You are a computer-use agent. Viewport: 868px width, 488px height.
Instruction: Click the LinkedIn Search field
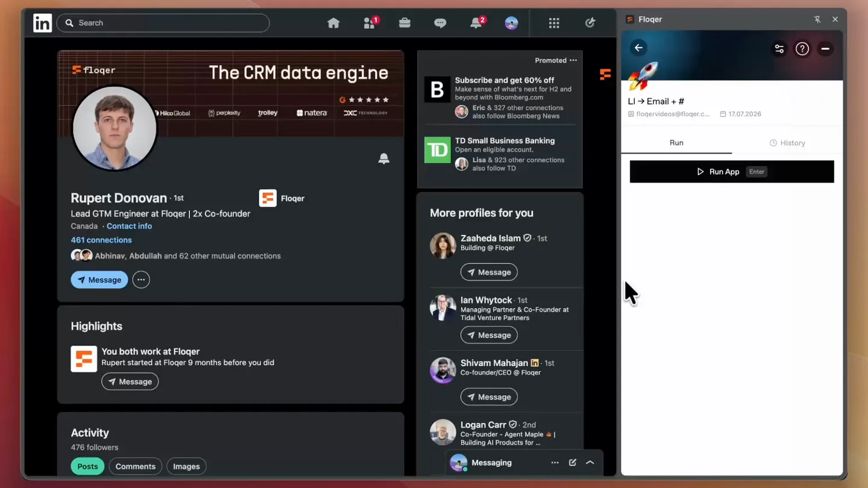click(x=163, y=23)
